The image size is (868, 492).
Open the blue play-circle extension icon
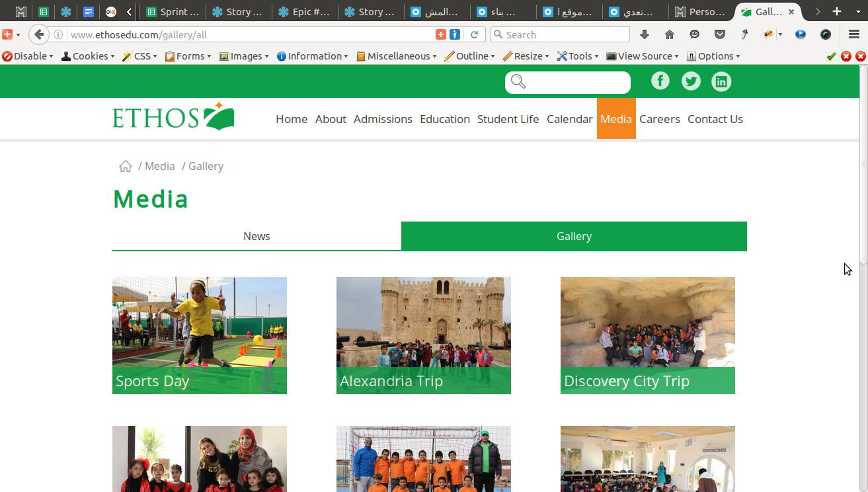coord(801,34)
